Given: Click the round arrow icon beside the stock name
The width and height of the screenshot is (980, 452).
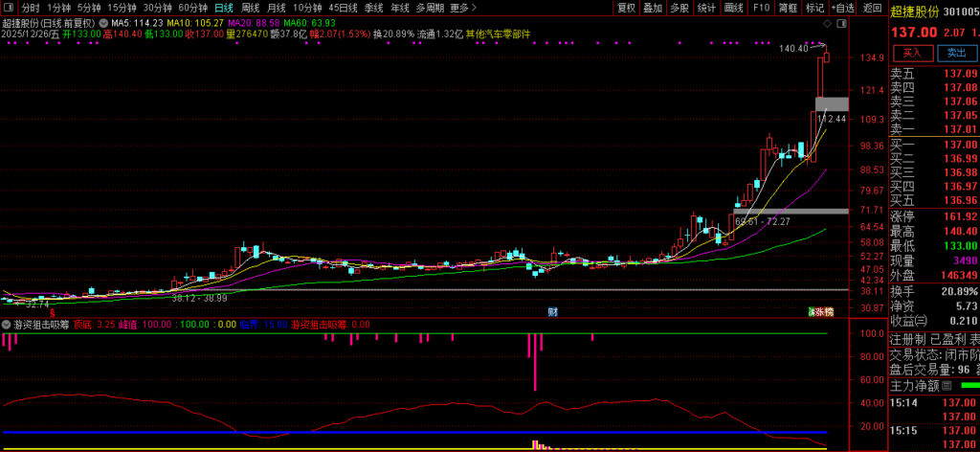Looking at the screenshot, I should (x=102, y=21).
